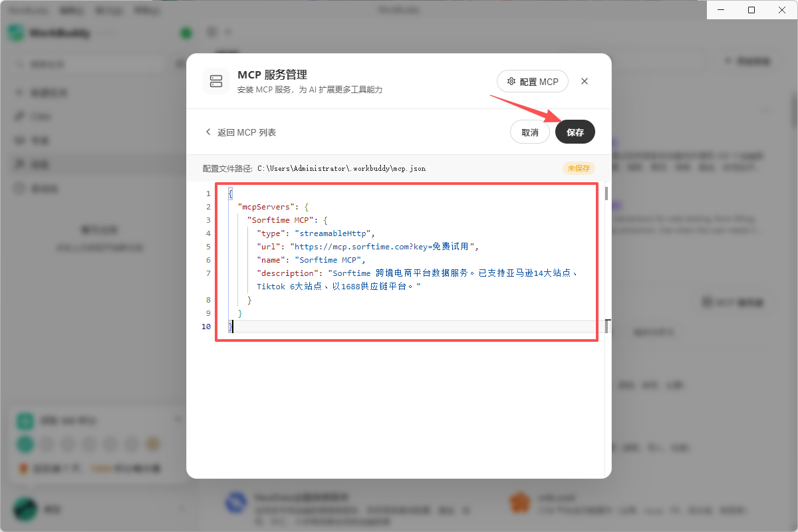The height and width of the screenshot is (532, 798).
Task: Open the user avatar at bottom-left
Action: 25,509
